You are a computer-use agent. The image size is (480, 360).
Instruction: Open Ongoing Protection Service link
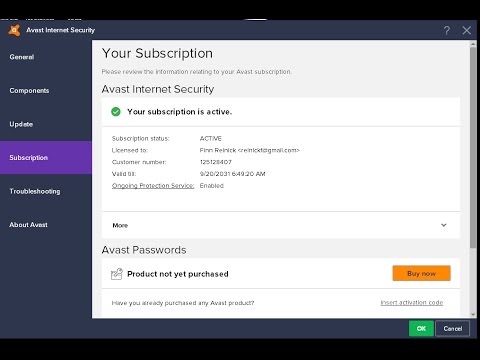[x=153, y=186]
